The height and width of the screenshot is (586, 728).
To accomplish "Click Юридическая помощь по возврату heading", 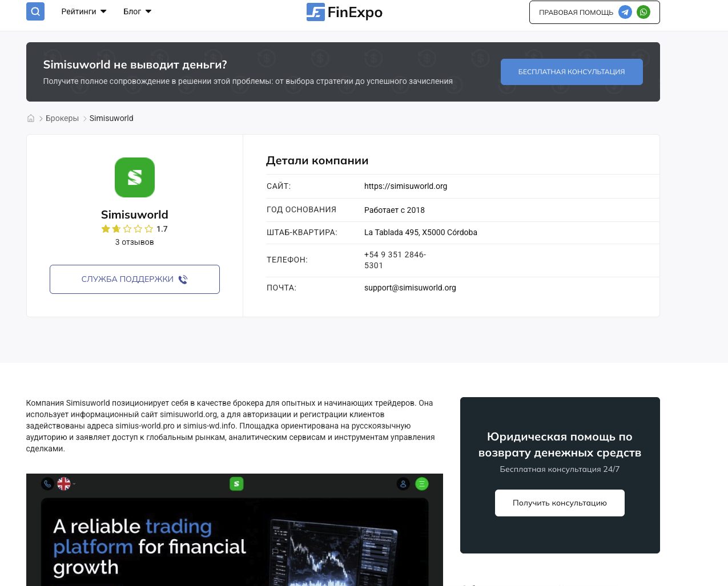I will (560, 444).
